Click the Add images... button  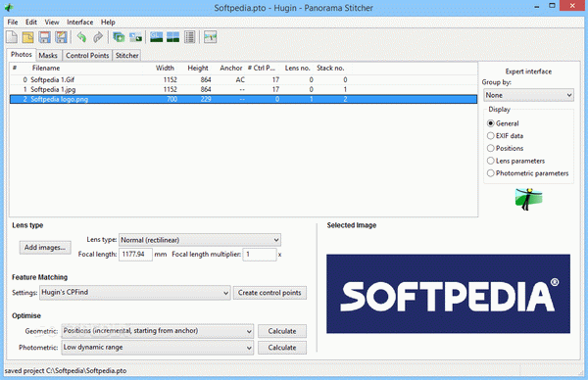pos(45,248)
